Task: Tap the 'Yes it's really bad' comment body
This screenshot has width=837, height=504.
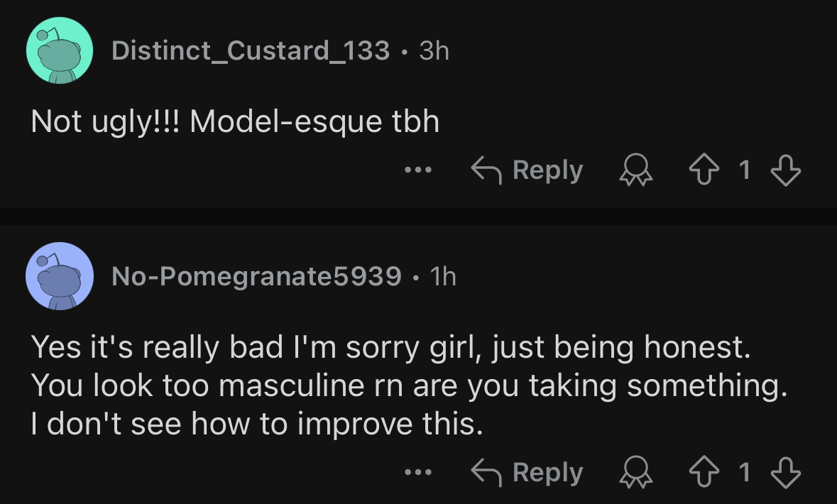Action: coord(410,385)
